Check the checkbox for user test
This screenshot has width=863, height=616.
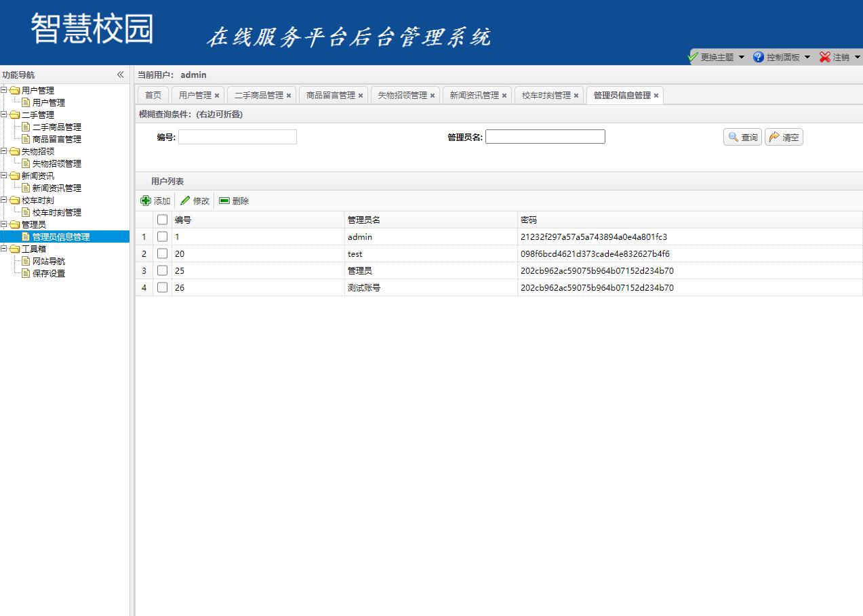coord(162,253)
